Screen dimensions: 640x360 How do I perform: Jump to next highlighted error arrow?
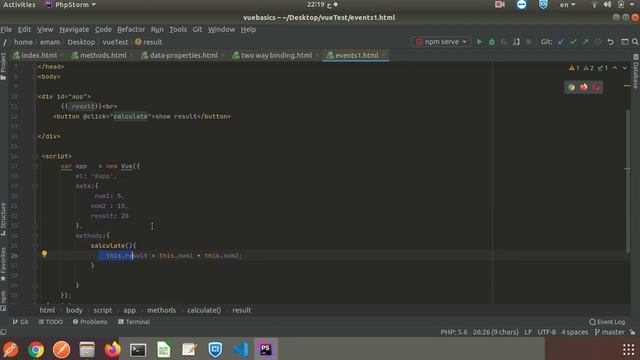click(x=625, y=68)
